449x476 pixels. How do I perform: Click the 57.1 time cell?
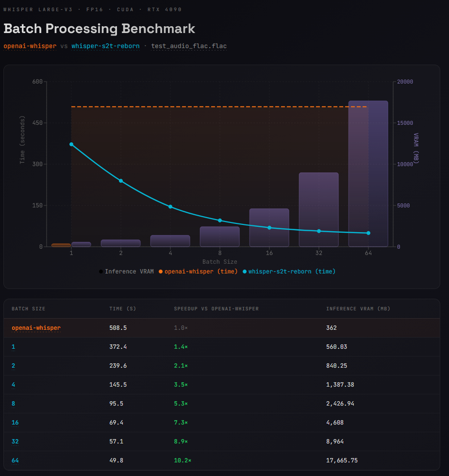116,442
